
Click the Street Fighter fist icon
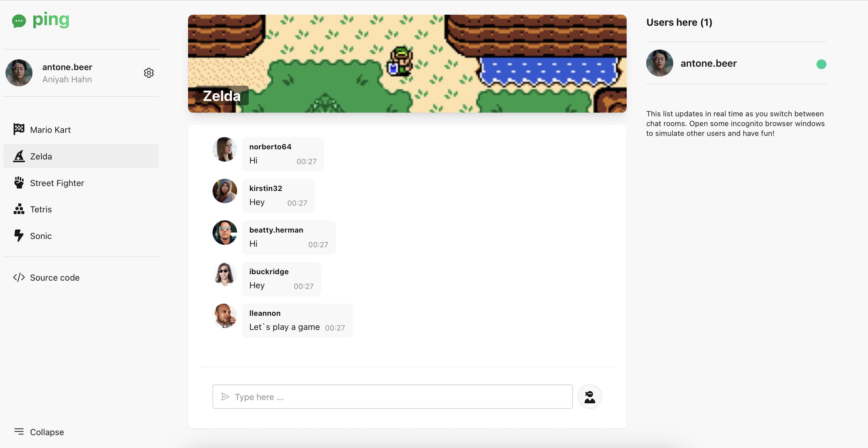click(x=19, y=182)
